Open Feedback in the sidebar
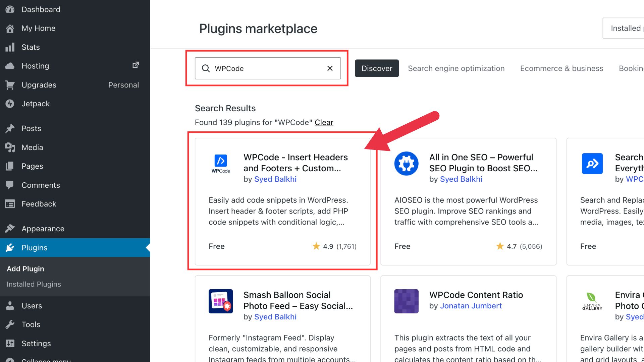 (75, 204)
